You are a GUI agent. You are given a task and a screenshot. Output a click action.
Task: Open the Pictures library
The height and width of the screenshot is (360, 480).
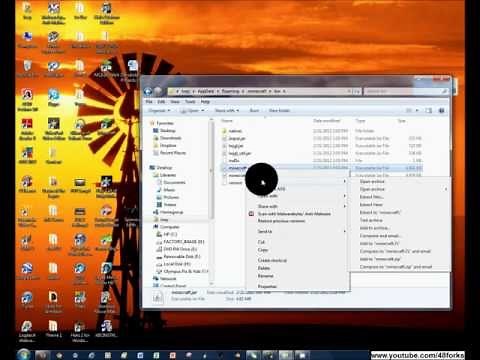[x=171, y=197]
